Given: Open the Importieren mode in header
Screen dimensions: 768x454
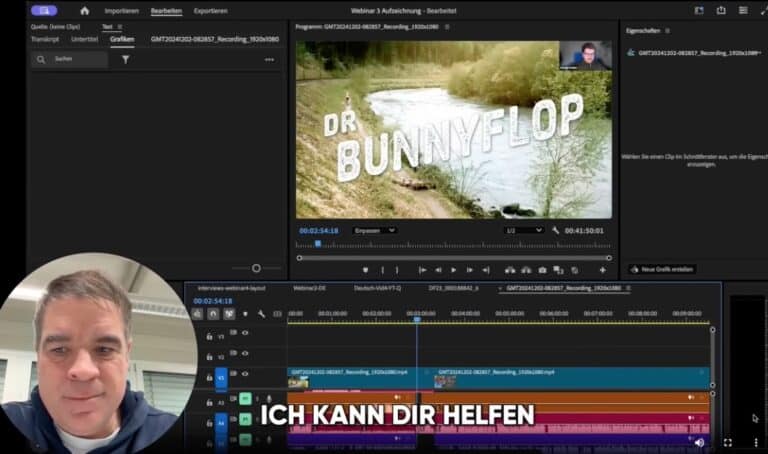Looking at the screenshot, I should (x=121, y=10).
